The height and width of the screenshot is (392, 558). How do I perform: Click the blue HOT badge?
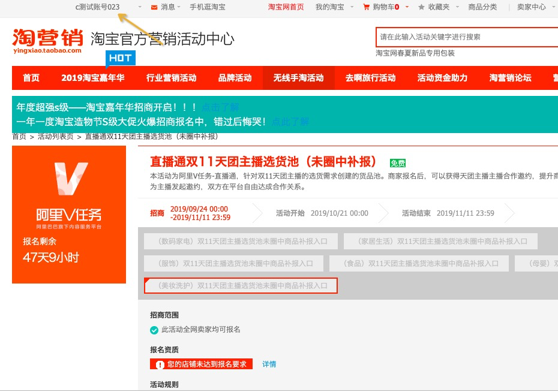pyautogui.click(x=120, y=58)
